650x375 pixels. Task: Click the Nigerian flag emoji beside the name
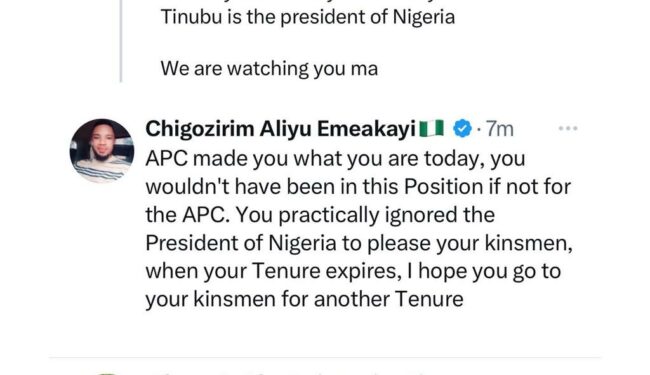coord(432,128)
